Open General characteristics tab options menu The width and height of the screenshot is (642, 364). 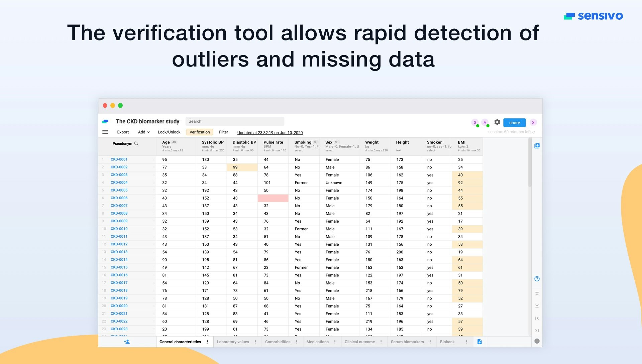[x=207, y=342]
